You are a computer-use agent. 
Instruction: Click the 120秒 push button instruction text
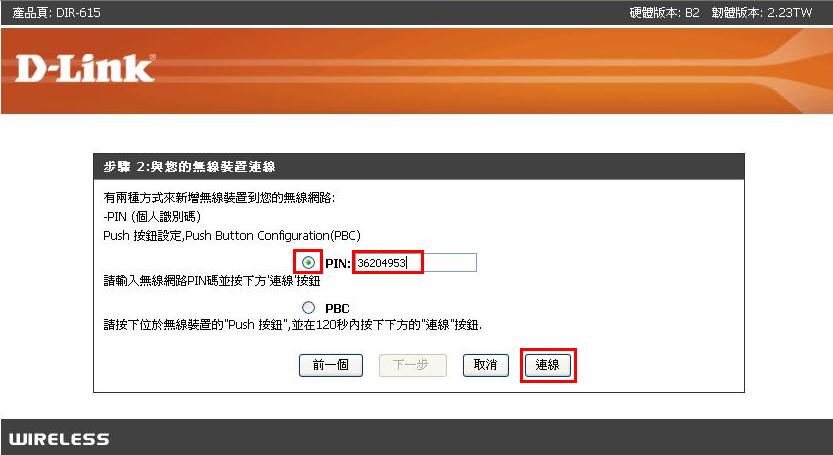click(x=292, y=324)
